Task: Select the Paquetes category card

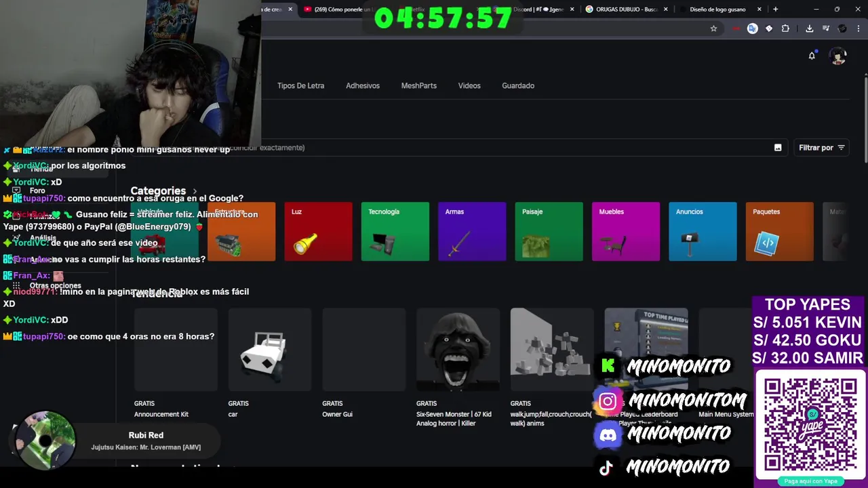Action: coord(779,231)
